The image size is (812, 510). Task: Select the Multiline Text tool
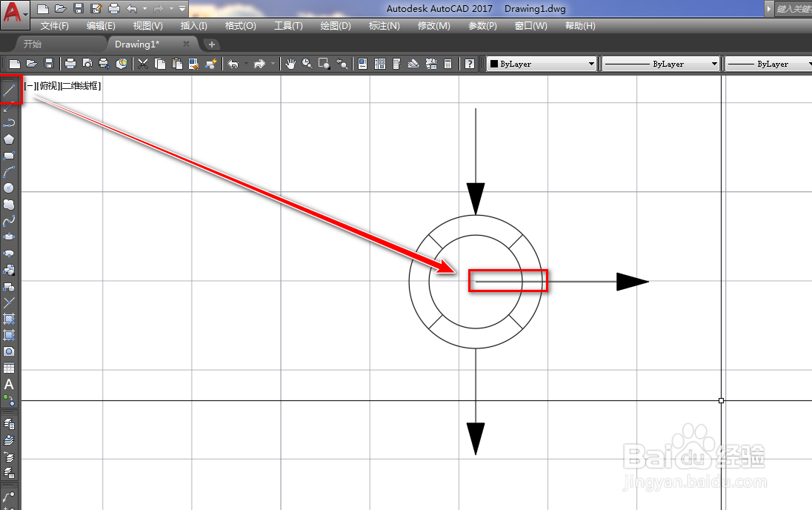click(x=9, y=385)
